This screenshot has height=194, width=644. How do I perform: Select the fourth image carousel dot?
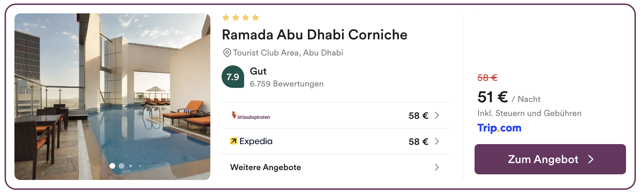click(140, 166)
